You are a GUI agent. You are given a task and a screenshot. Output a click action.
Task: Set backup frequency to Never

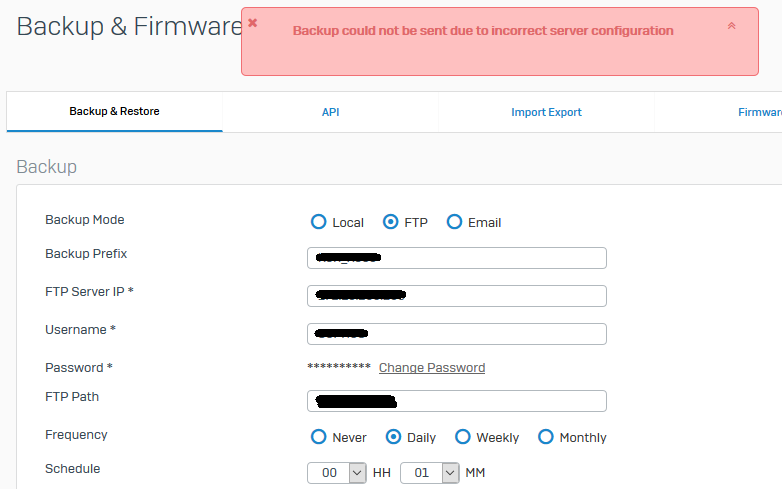(x=319, y=437)
